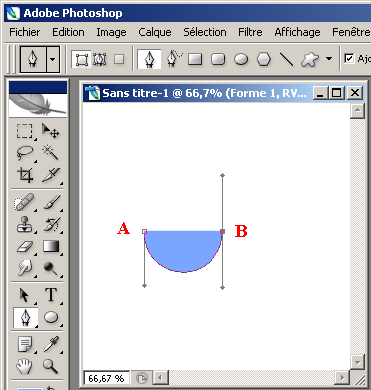This screenshot has height=390, width=371.
Task: Select the Zoom magnifier tool
Action: 51,366
